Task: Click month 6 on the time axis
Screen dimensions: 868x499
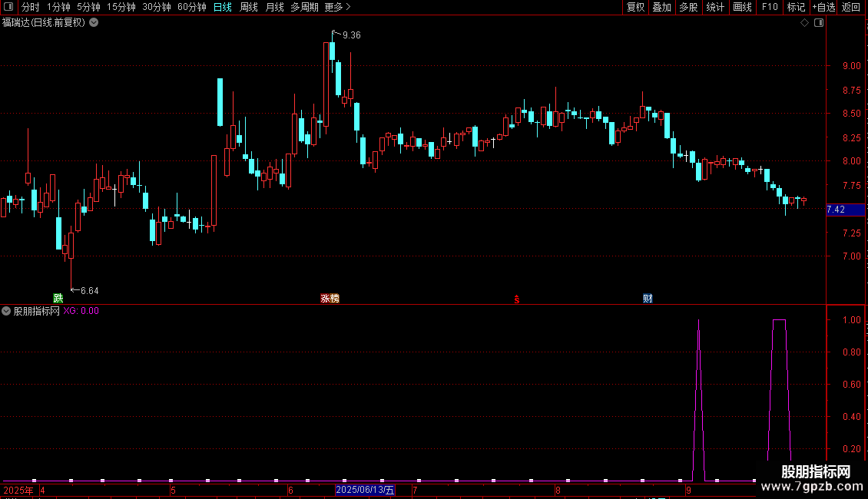Action: tap(290, 490)
